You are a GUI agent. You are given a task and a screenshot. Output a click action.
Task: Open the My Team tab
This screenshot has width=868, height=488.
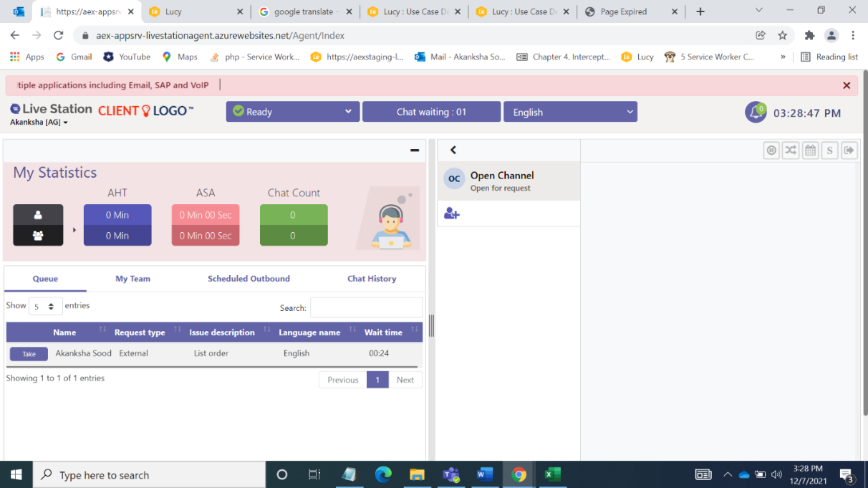(x=132, y=279)
